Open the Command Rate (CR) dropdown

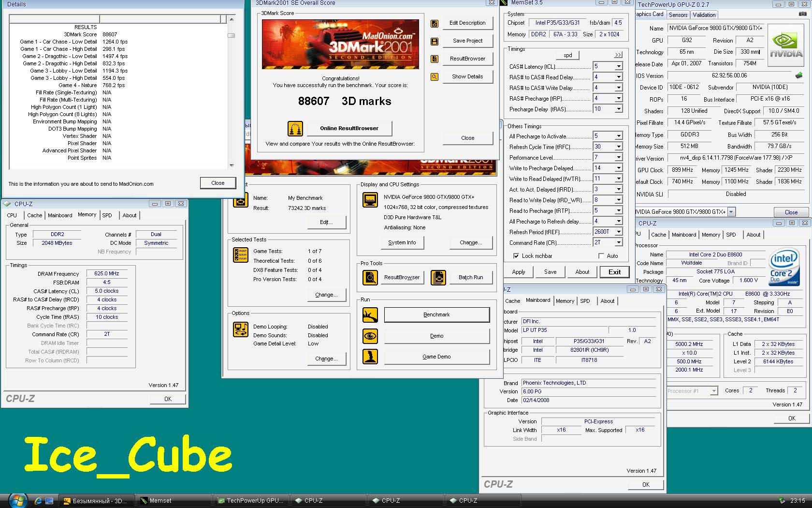[619, 242]
